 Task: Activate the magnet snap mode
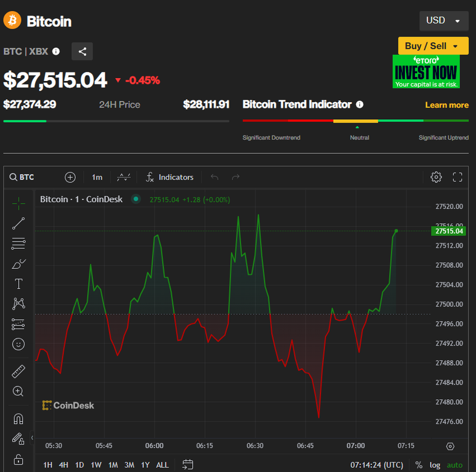pyautogui.click(x=18, y=419)
